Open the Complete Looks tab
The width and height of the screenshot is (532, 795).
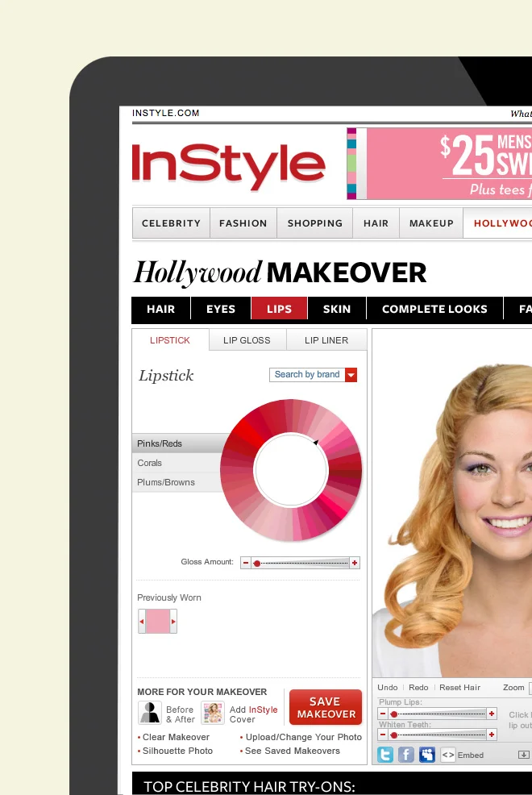pos(434,309)
